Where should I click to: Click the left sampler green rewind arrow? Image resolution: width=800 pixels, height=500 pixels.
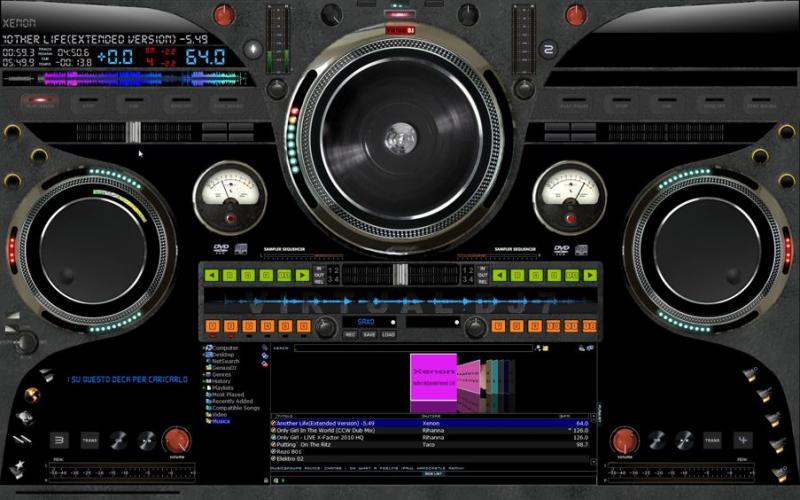click(x=210, y=275)
